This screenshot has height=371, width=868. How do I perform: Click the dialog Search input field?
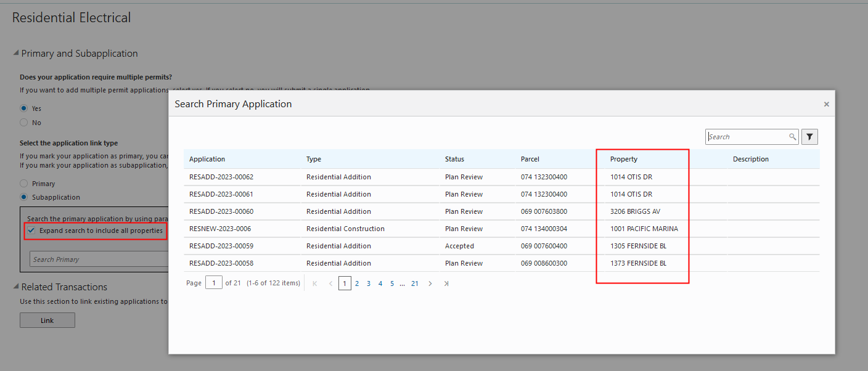pyautogui.click(x=747, y=137)
